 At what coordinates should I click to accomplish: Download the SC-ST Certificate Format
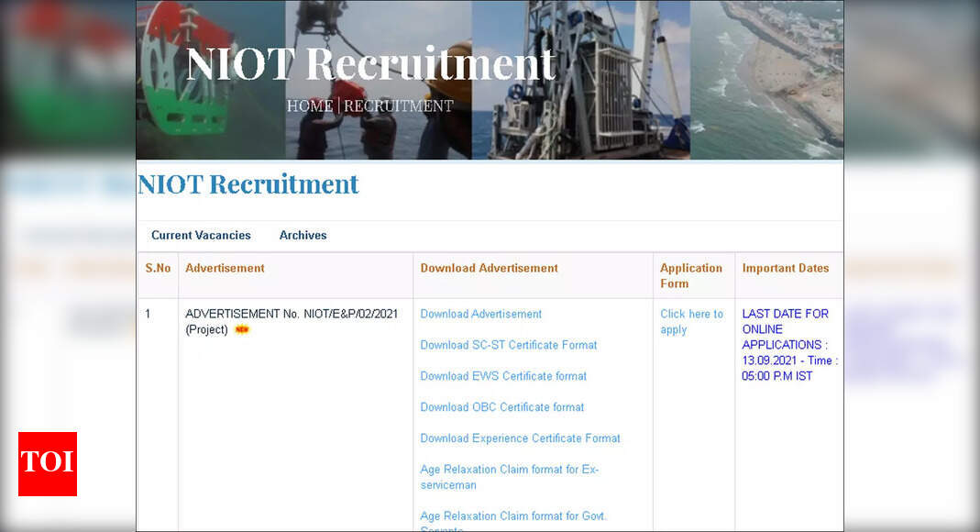pos(508,345)
